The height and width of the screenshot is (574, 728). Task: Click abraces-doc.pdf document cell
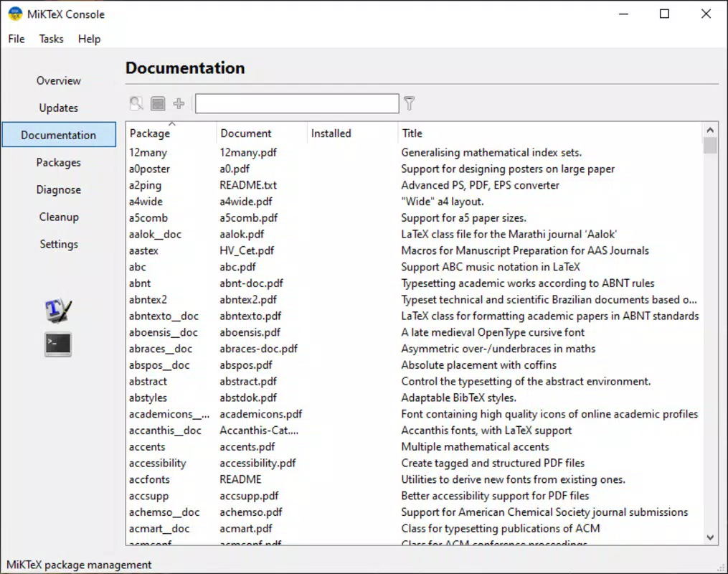[259, 349]
